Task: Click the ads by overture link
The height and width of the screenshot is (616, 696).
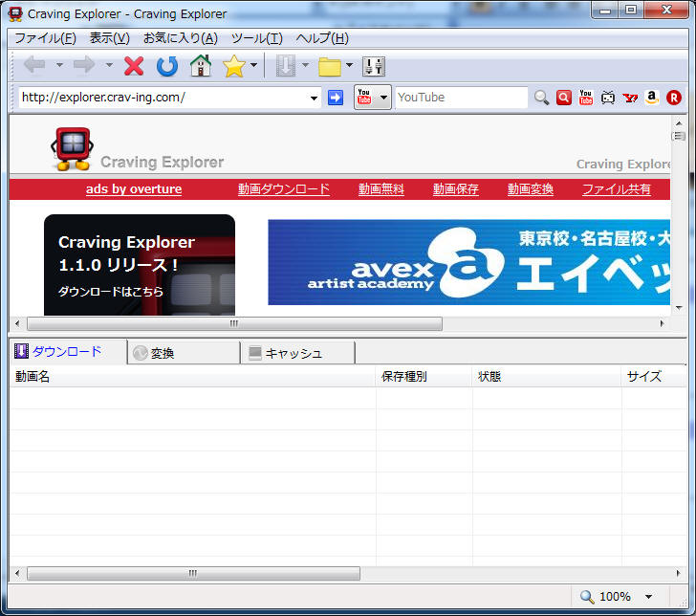Action: pyautogui.click(x=134, y=189)
